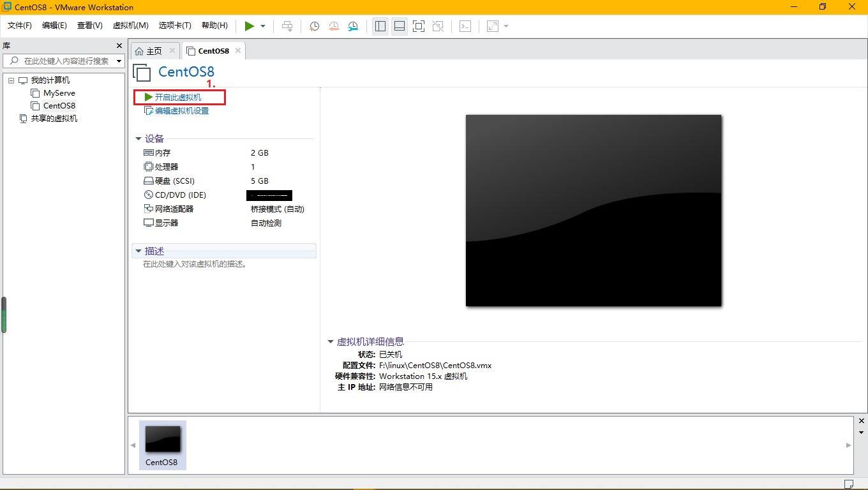Switch to the 主页 tab
This screenshot has width=868, height=490.
(x=154, y=51)
